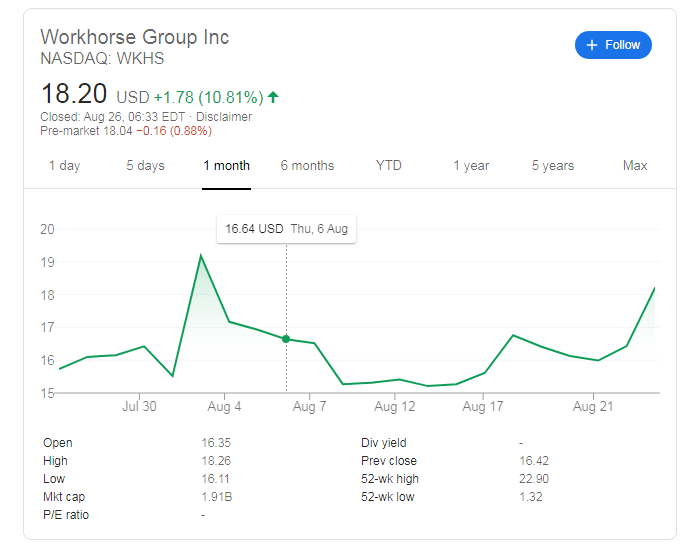Screen dimensions: 693x550
Task: Click the 18.20 stock price
Action: pyautogui.click(x=74, y=94)
